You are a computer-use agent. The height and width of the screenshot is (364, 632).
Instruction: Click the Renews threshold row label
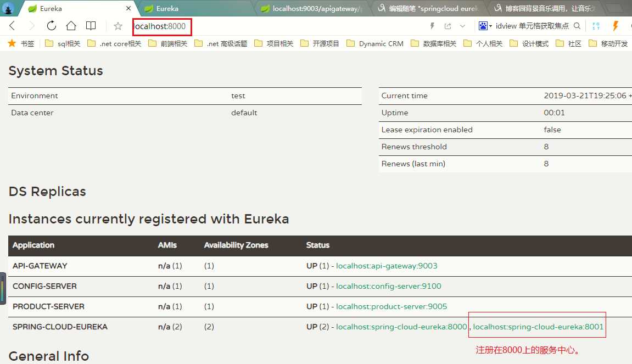pyautogui.click(x=414, y=147)
